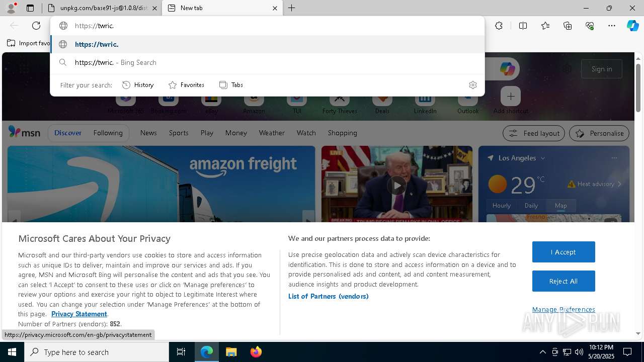644x362 pixels.
Task: Click the browser profile icon
Action: pos(11,8)
